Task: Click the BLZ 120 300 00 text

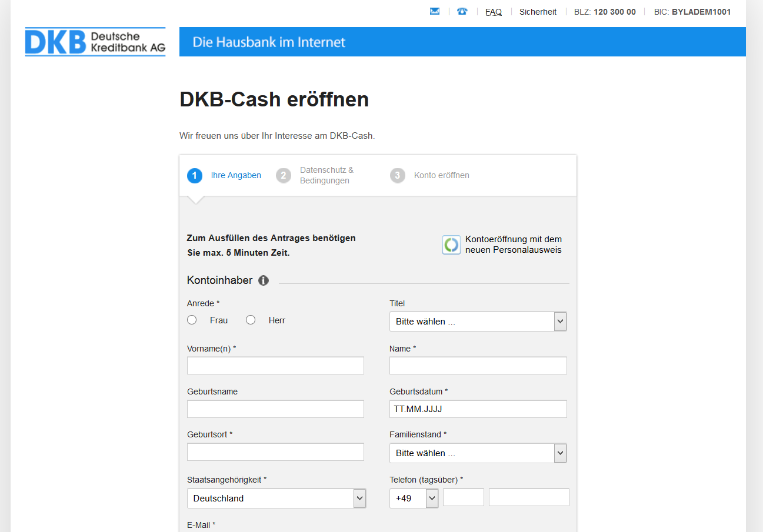Action: point(605,12)
